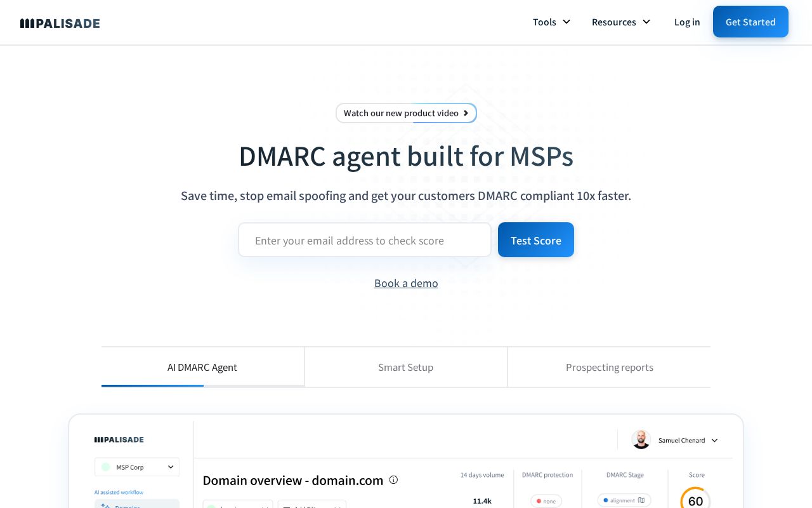This screenshot has height=508, width=812.
Task: Switch to the Smart Setup tab
Action: 405,367
